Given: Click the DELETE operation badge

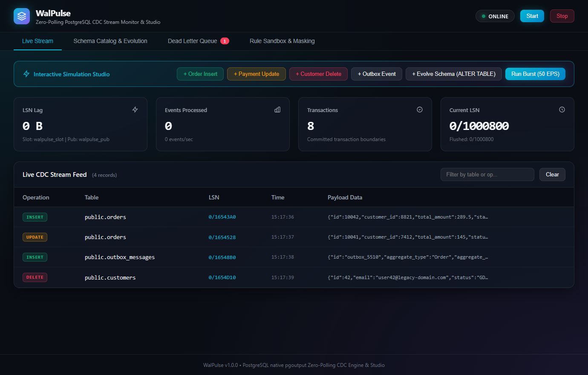Looking at the screenshot, I should [35, 277].
